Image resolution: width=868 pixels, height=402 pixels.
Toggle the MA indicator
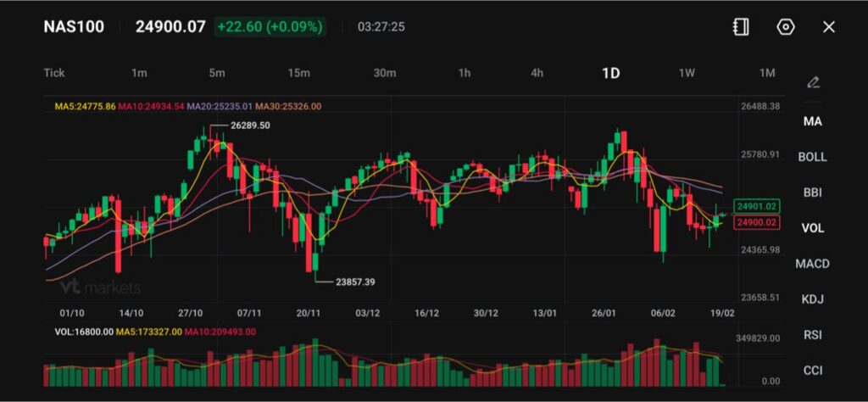pos(813,122)
